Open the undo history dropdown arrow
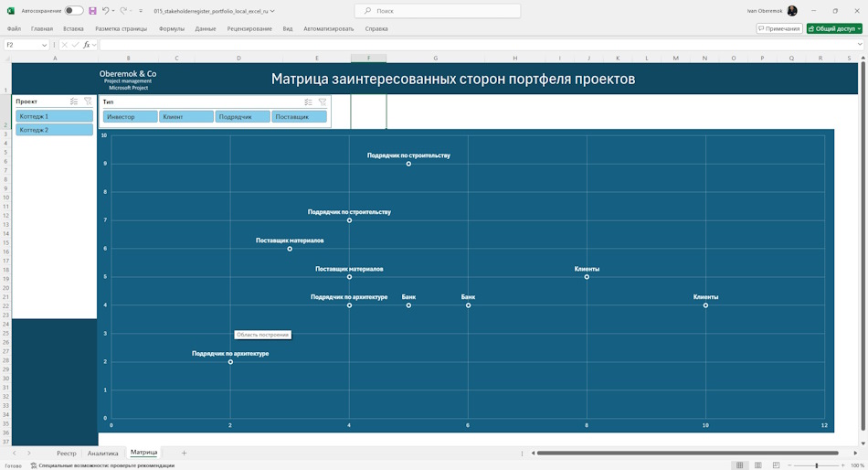868x470 pixels. click(x=113, y=11)
